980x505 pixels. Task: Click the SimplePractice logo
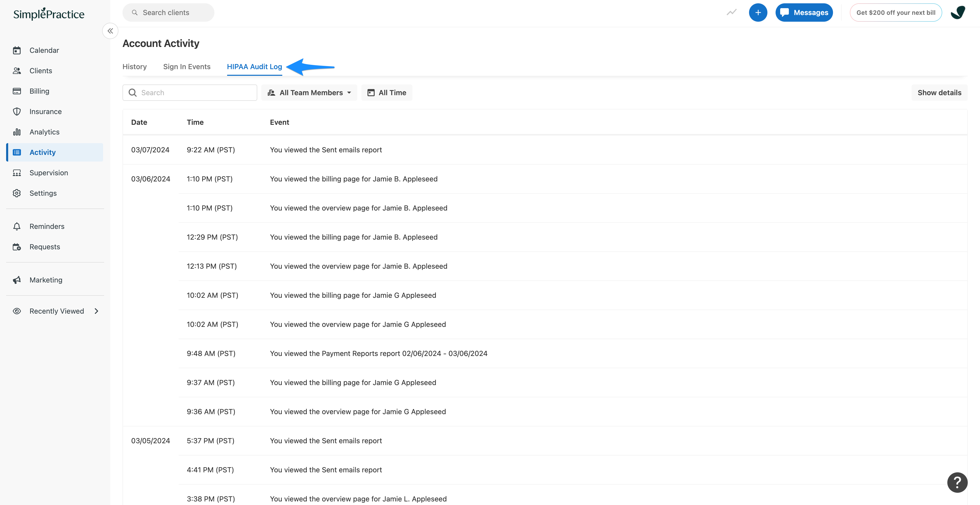49,14
